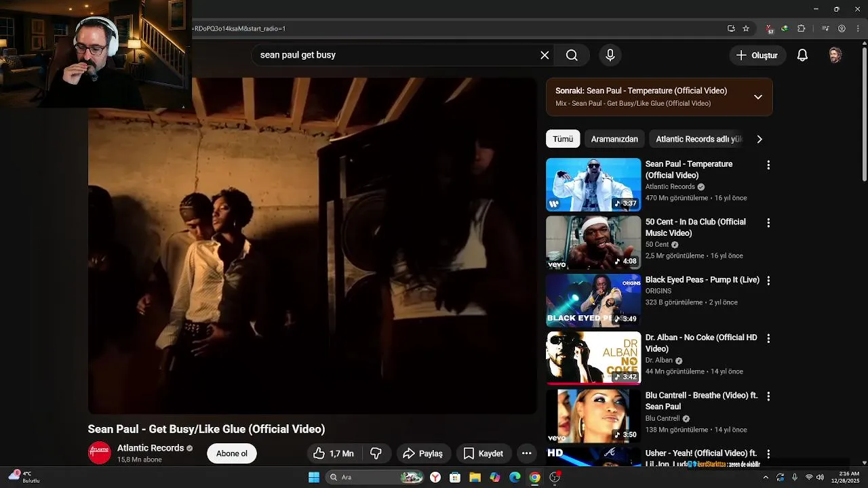Open Microsoft Edge from the taskbar

click(515, 477)
